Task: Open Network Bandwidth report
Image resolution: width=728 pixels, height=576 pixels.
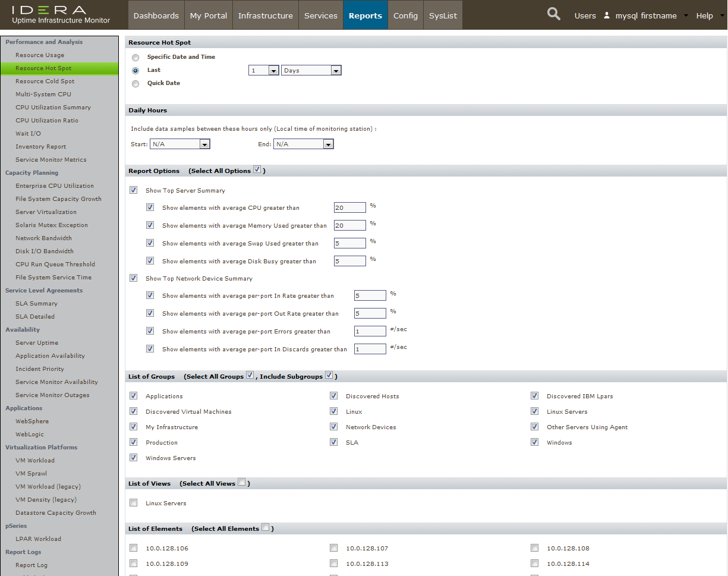Action: tap(43, 238)
